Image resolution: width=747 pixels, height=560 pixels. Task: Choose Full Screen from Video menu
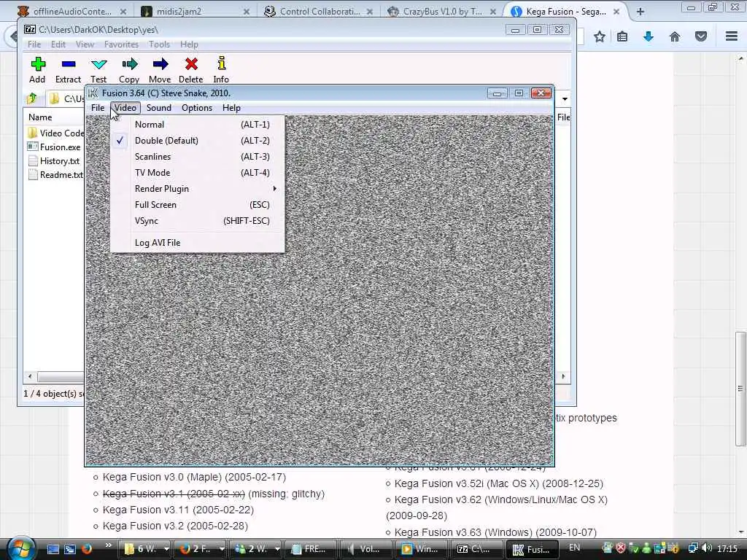click(198, 205)
